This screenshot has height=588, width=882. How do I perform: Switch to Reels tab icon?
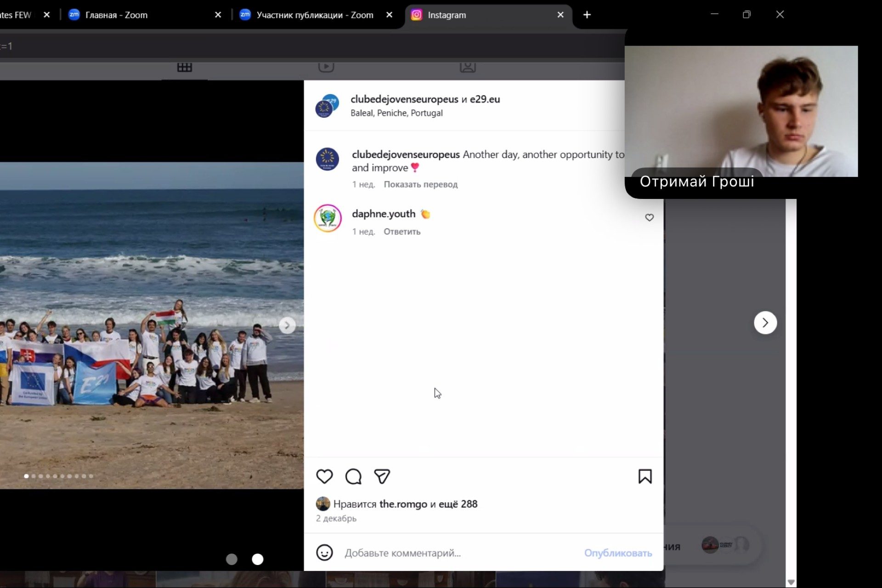coord(326,67)
